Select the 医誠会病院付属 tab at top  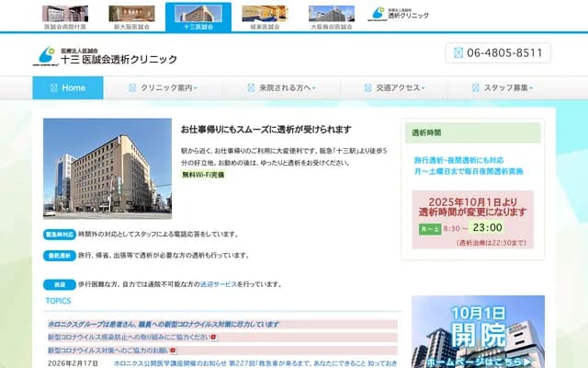pos(65,17)
